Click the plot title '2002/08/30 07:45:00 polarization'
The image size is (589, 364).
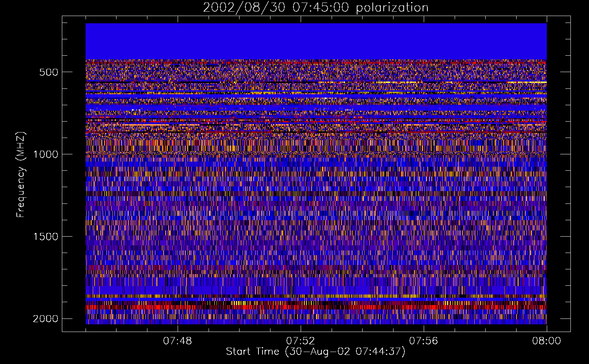click(x=316, y=8)
